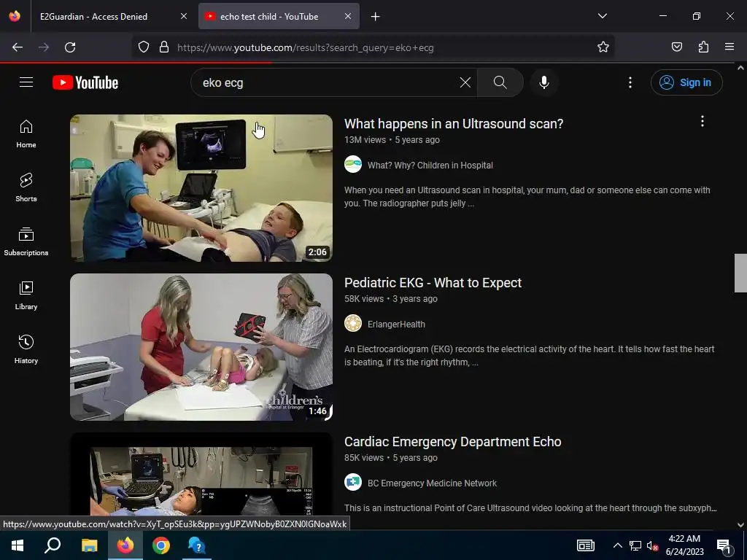This screenshot has height=560, width=747.
Task: Click the page vertical scrollbar thumb
Action: coord(740,273)
